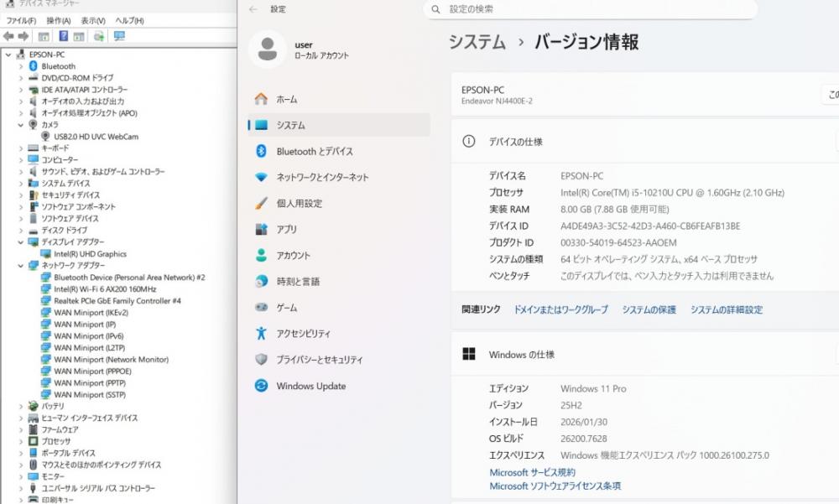Select WAN Miniport (Network Monitor) entry
This screenshot has height=504, width=839.
click(111, 360)
